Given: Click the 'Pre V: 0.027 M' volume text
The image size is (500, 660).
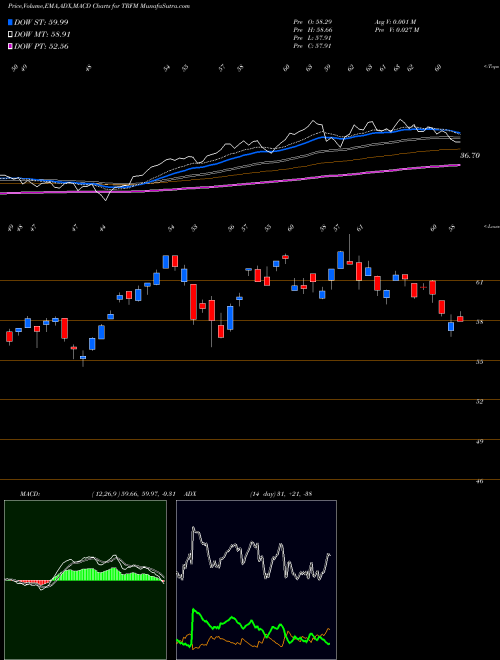Looking at the screenshot, I should tap(396, 30).
